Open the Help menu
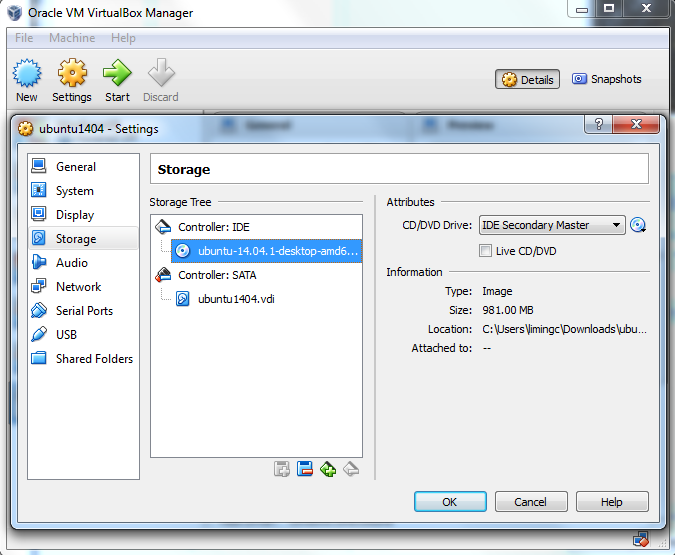675x555 pixels. coord(123,38)
